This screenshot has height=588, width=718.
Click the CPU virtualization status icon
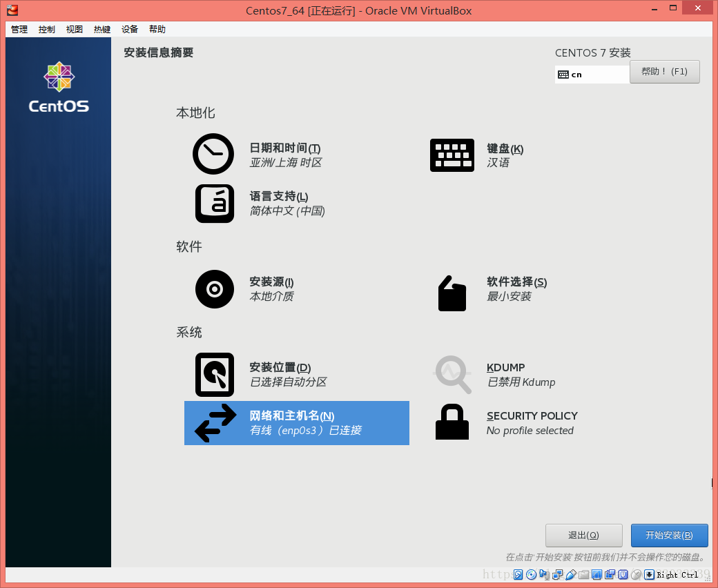(623, 575)
